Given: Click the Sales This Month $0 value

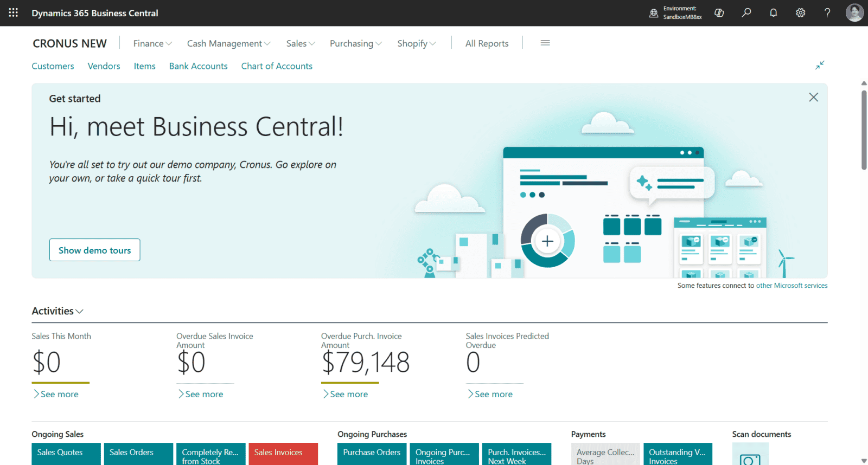Looking at the screenshot, I should pos(47,362).
